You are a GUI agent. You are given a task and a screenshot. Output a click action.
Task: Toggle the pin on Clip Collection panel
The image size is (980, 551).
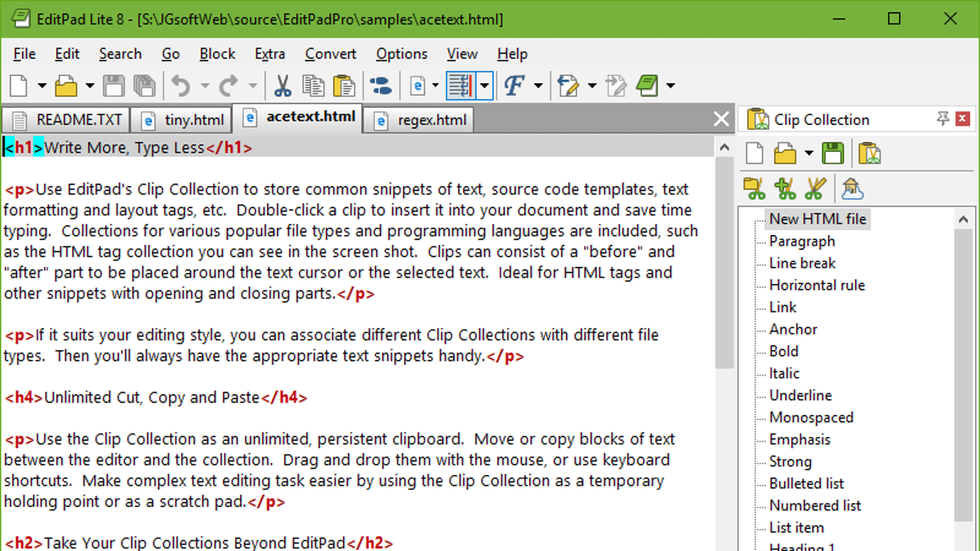pos(942,119)
